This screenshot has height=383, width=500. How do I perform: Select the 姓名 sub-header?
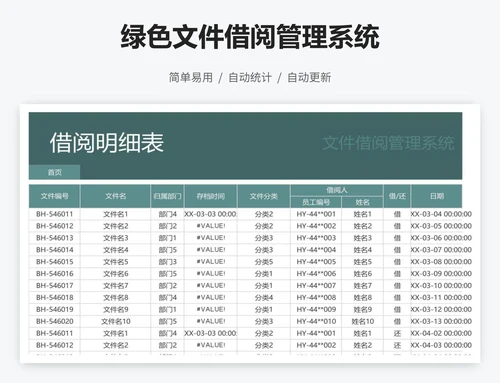click(362, 202)
